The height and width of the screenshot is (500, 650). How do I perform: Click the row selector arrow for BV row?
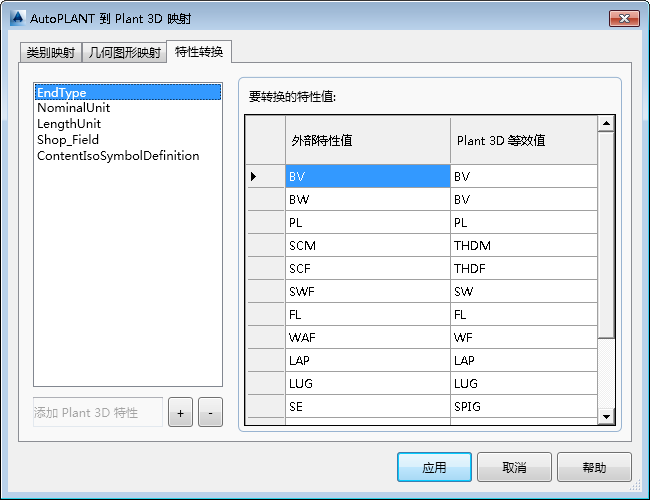(265, 176)
